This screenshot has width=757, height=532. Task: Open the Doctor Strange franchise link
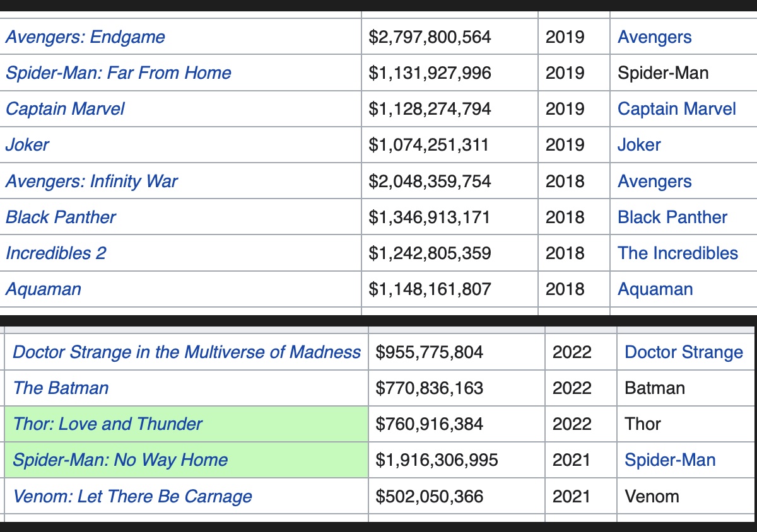tap(684, 352)
